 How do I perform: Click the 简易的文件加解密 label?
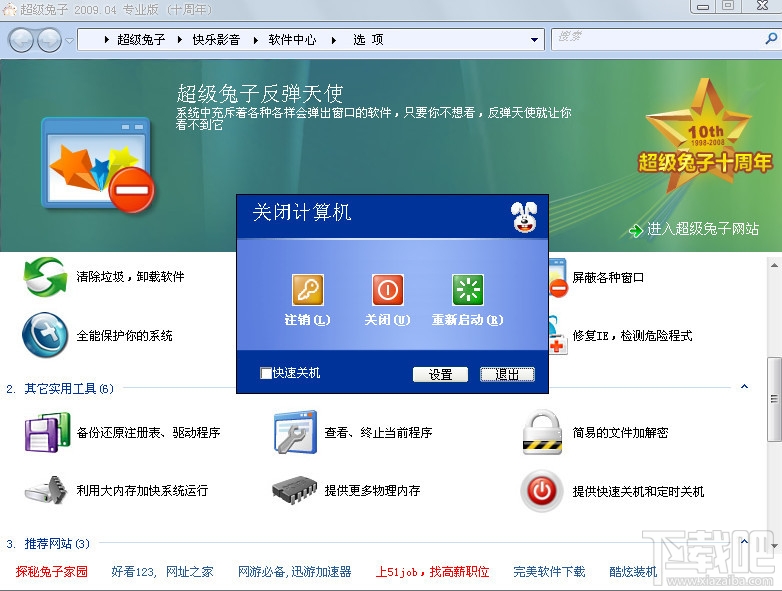(x=620, y=432)
